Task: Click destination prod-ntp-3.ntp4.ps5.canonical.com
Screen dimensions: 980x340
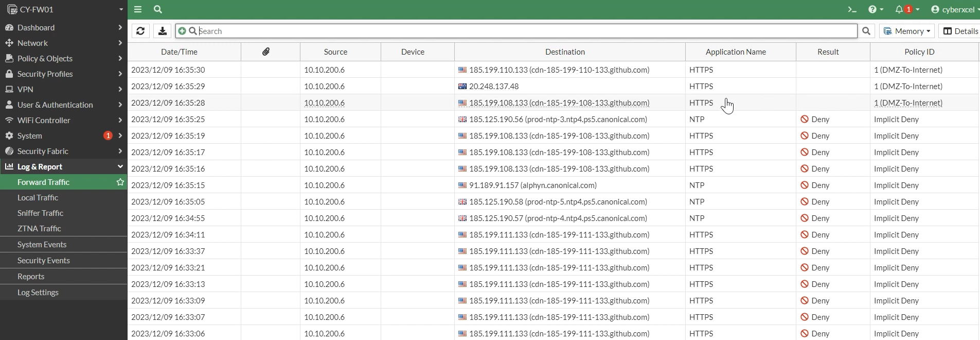Action: (x=558, y=119)
